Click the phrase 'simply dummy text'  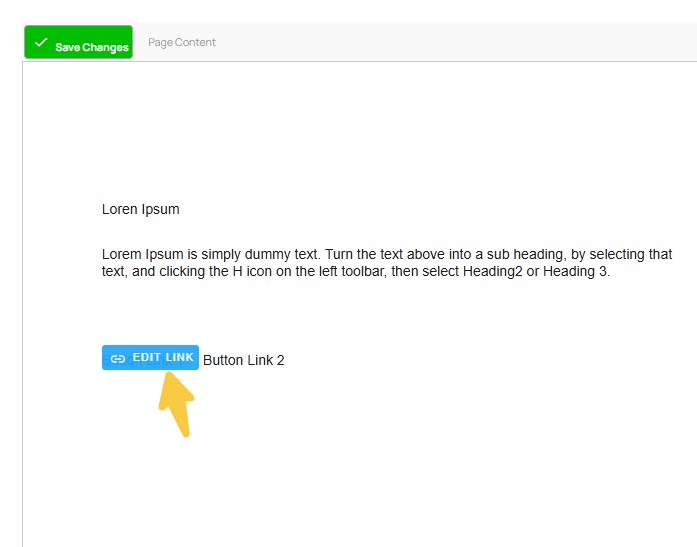[x=244, y=254]
